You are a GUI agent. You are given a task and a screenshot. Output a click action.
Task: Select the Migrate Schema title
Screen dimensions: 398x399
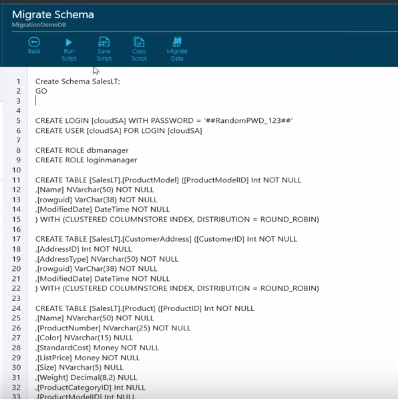click(x=53, y=15)
